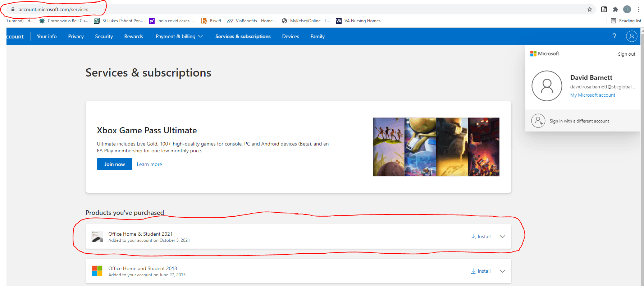The height and width of the screenshot is (286, 644).
Task: Open the Extensions puzzle icon
Action: [616, 9]
